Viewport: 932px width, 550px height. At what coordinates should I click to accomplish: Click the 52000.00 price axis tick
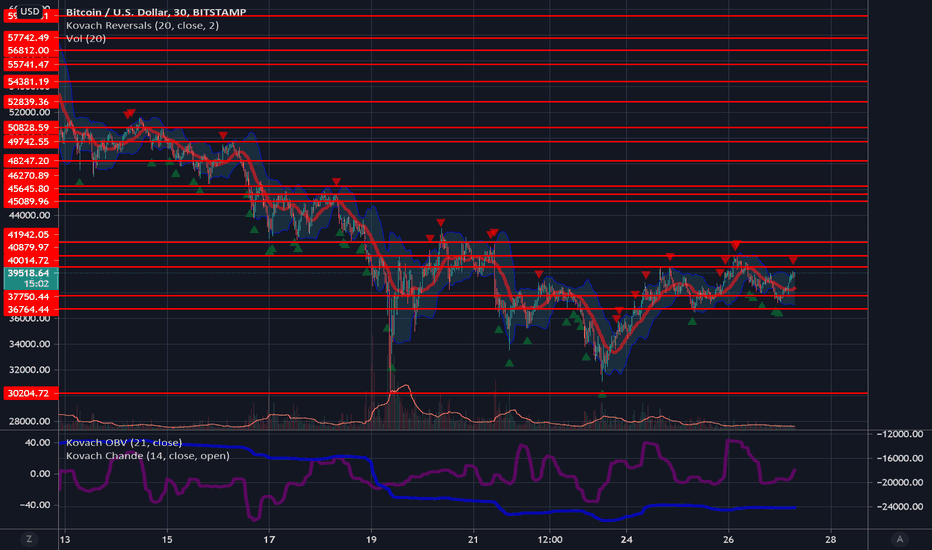tap(29, 112)
